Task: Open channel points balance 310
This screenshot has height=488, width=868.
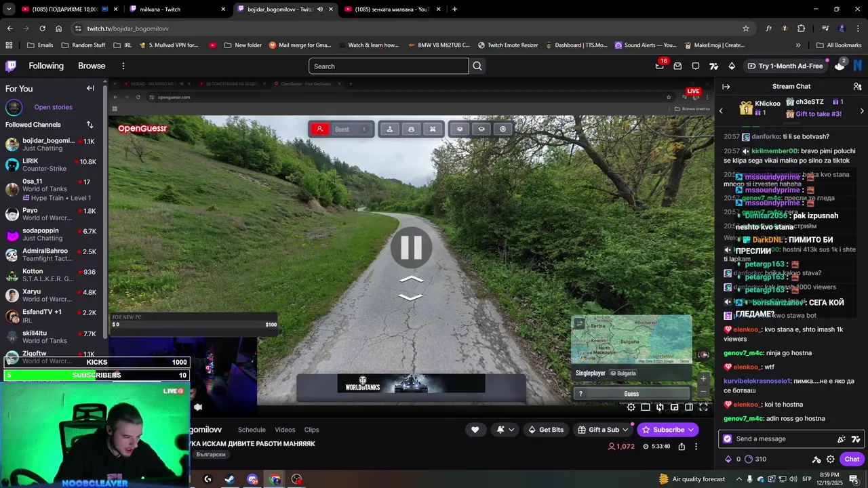Action: tap(755, 459)
